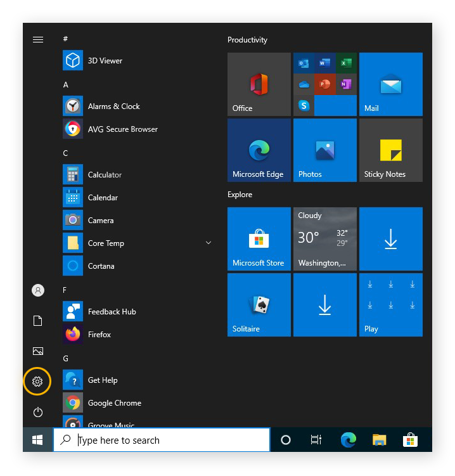The image size is (455, 476).
Task: Launch Google Chrome
Action: pos(137,403)
